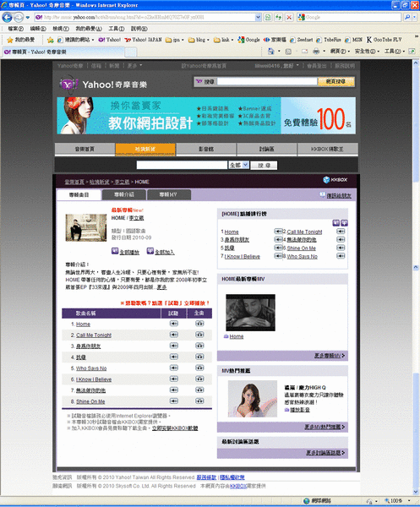Play sample for track 4 in song list

click(173, 357)
